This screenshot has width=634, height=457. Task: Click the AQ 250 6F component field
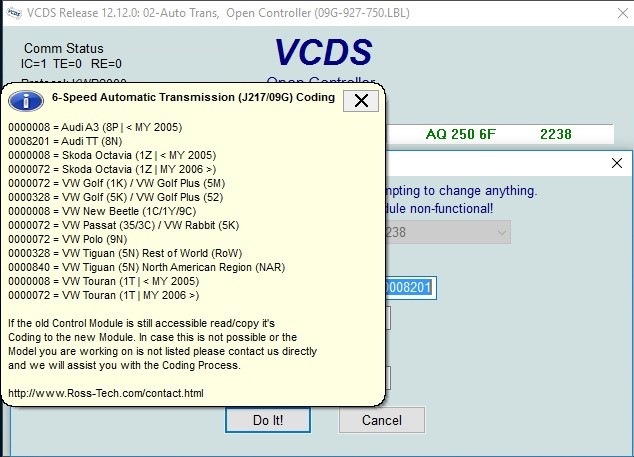[461, 134]
